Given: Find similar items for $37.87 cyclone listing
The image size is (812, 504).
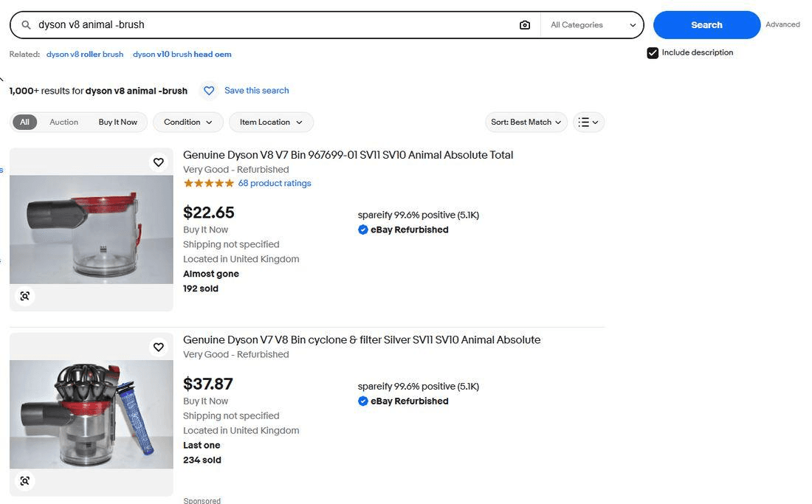Looking at the screenshot, I should coord(25,480).
